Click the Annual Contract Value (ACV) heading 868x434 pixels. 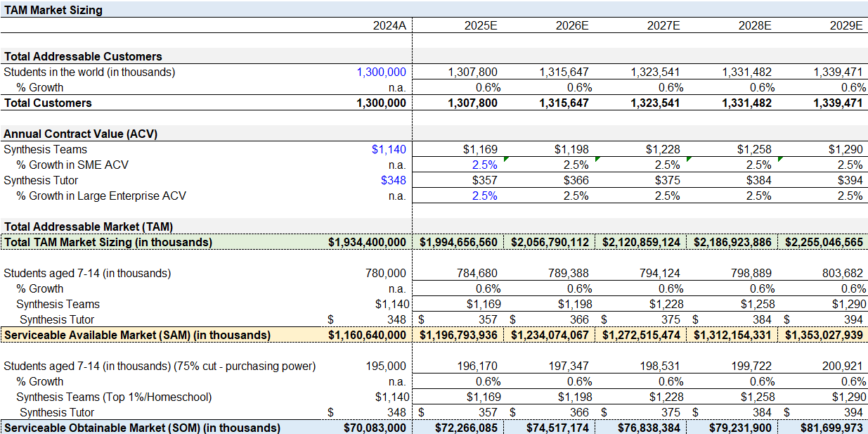81,134
